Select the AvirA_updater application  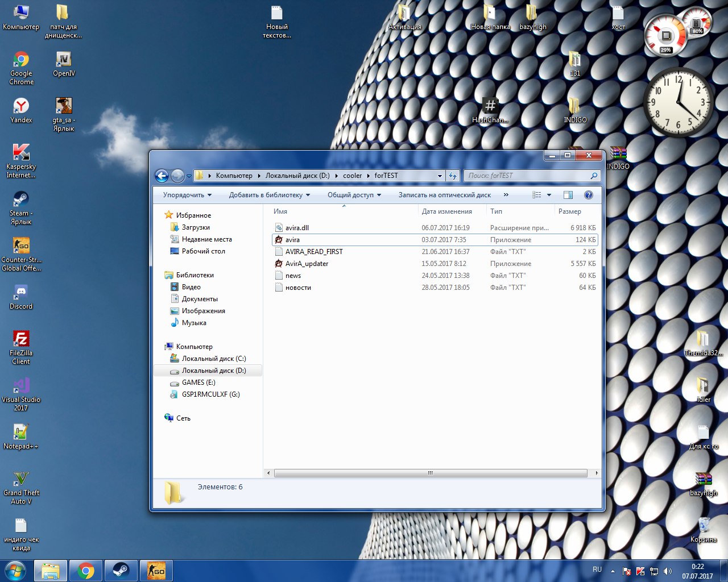(307, 264)
